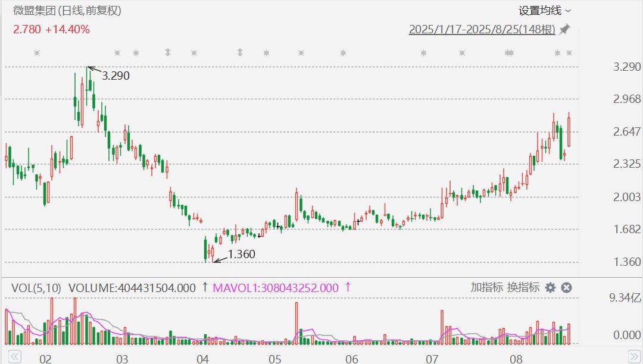Click the leftmost event marker in the top row
The height and width of the screenshot is (364, 643).
[37, 53]
